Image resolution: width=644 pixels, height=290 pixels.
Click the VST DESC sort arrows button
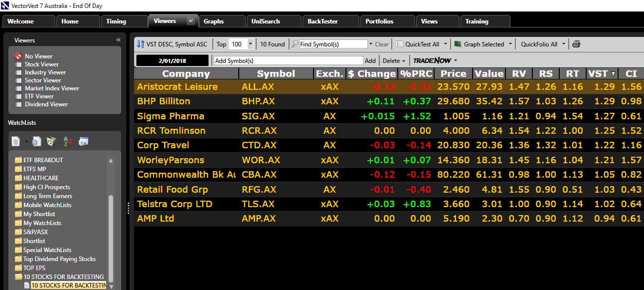coord(141,44)
